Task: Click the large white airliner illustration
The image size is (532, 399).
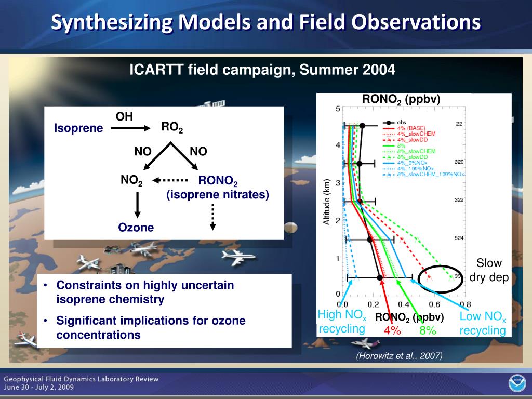Action: [237, 257]
